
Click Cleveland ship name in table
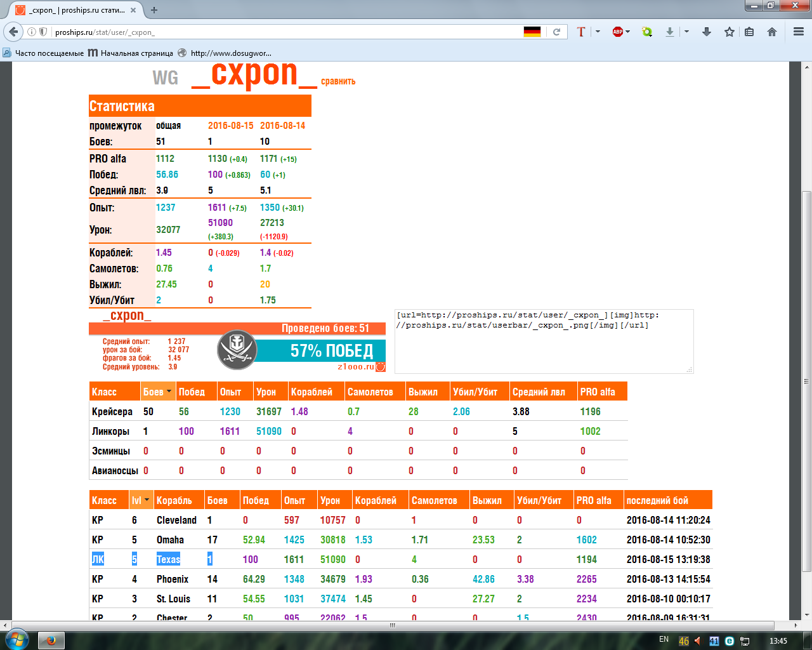pos(176,520)
